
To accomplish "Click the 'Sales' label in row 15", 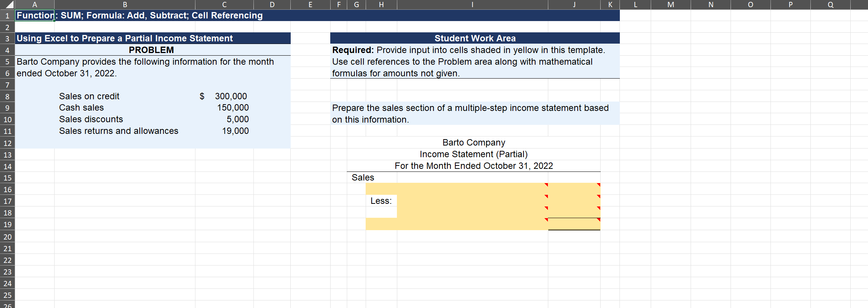I will click(x=363, y=178).
